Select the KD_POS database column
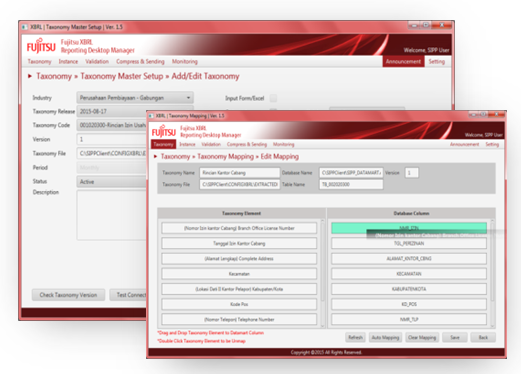The image size is (521, 374). click(x=409, y=304)
